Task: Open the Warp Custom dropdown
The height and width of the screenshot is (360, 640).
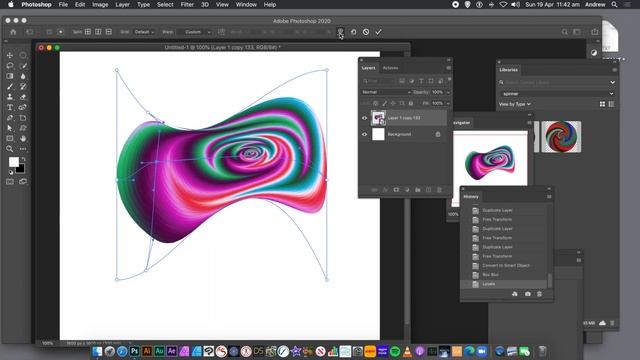Action: click(196, 32)
